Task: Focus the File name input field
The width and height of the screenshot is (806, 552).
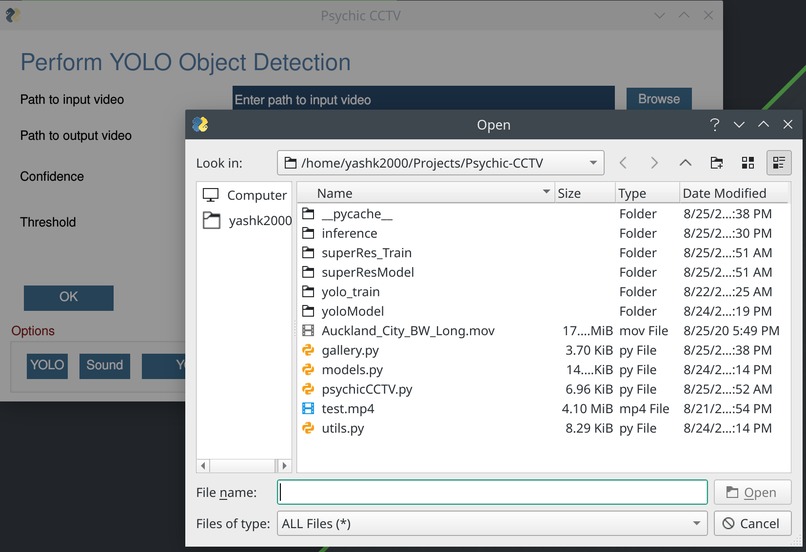Action: point(492,492)
